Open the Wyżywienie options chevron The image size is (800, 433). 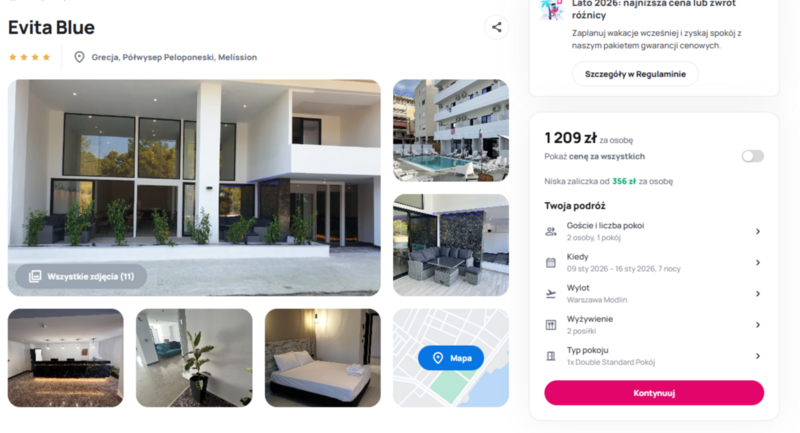tap(758, 325)
